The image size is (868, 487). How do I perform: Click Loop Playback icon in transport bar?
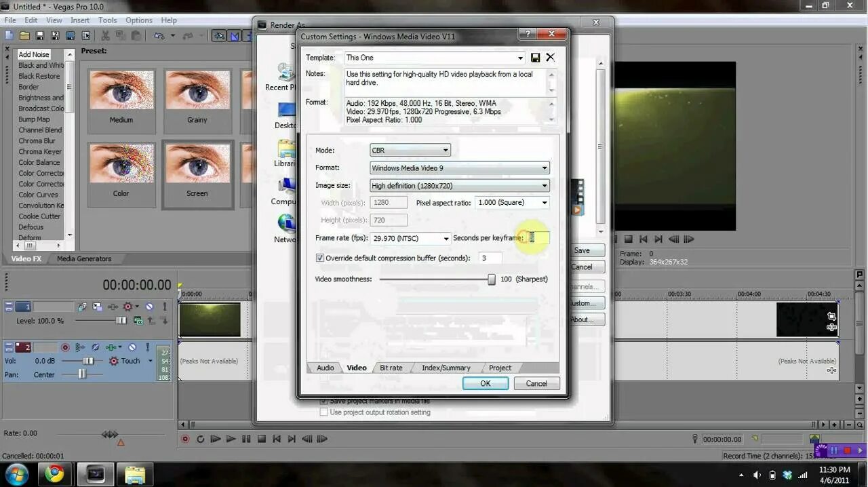point(201,439)
